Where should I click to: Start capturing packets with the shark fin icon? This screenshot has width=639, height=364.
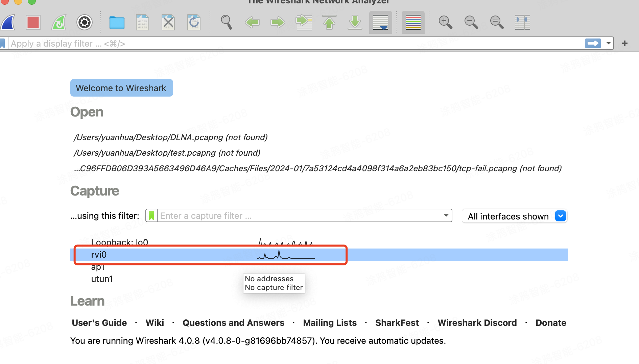[x=8, y=23]
